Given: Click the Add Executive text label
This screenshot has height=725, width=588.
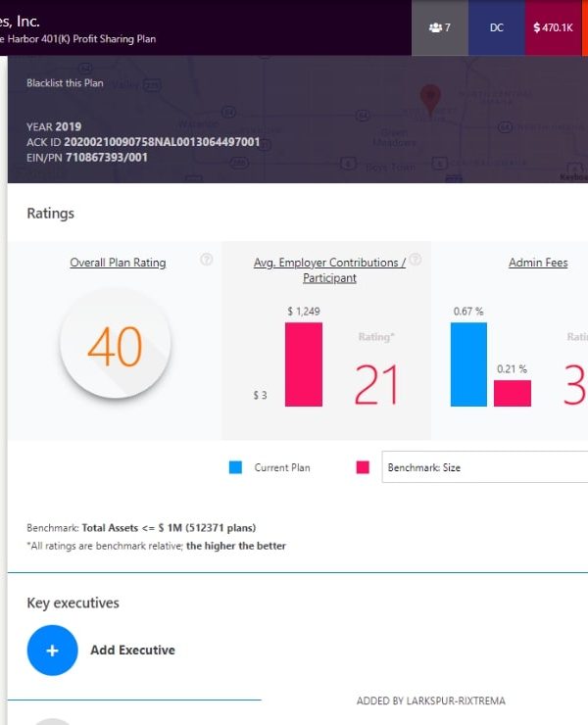Looking at the screenshot, I should [132, 650].
